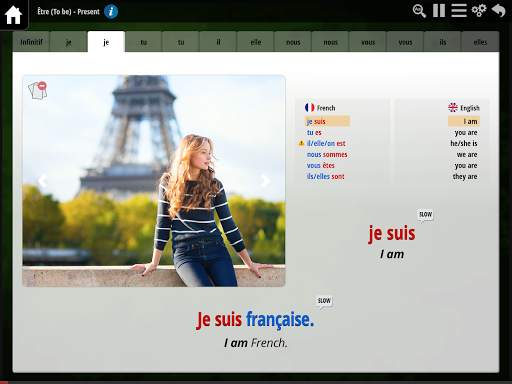This screenshot has height=384, width=512.
Task: Remove card using the flashcards minus icon
Action: coord(38,90)
